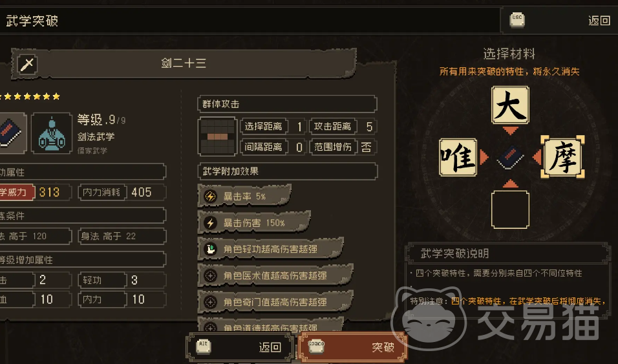Click the empty bottom material slot
618x364 pixels.
pos(510,209)
